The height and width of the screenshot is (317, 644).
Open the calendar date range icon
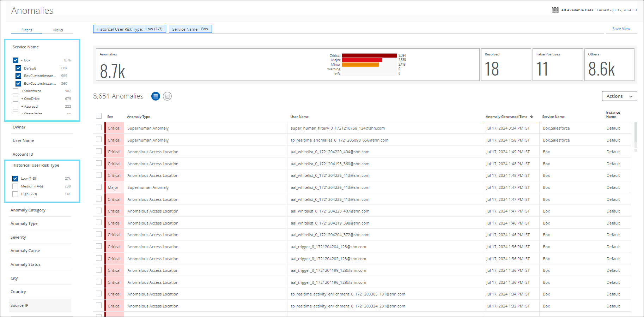(x=555, y=10)
